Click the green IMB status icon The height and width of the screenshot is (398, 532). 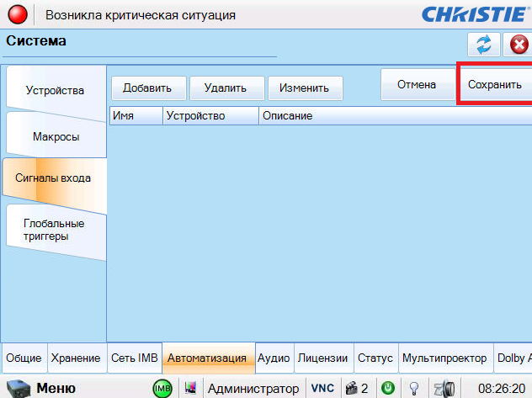click(162, 389)
